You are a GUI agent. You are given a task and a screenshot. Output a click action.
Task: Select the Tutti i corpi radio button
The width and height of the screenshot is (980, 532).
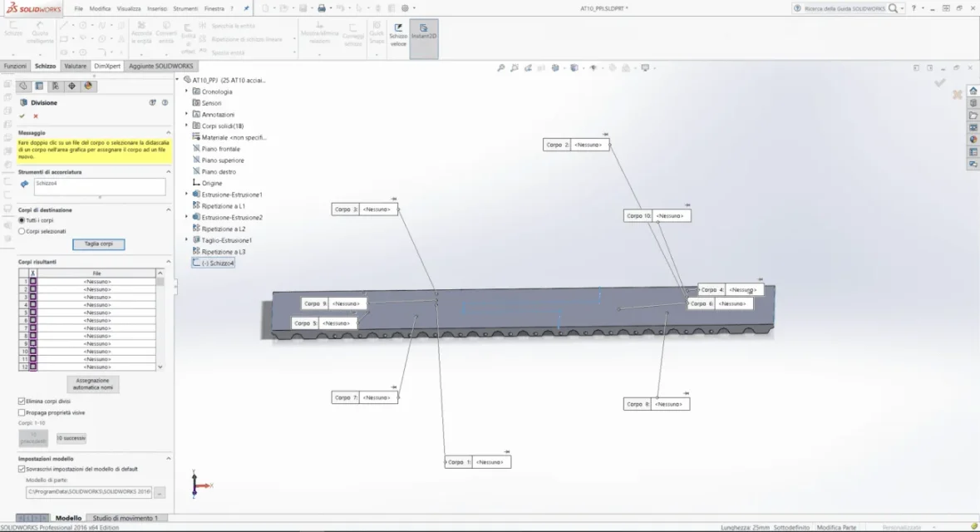pos(22,220)
